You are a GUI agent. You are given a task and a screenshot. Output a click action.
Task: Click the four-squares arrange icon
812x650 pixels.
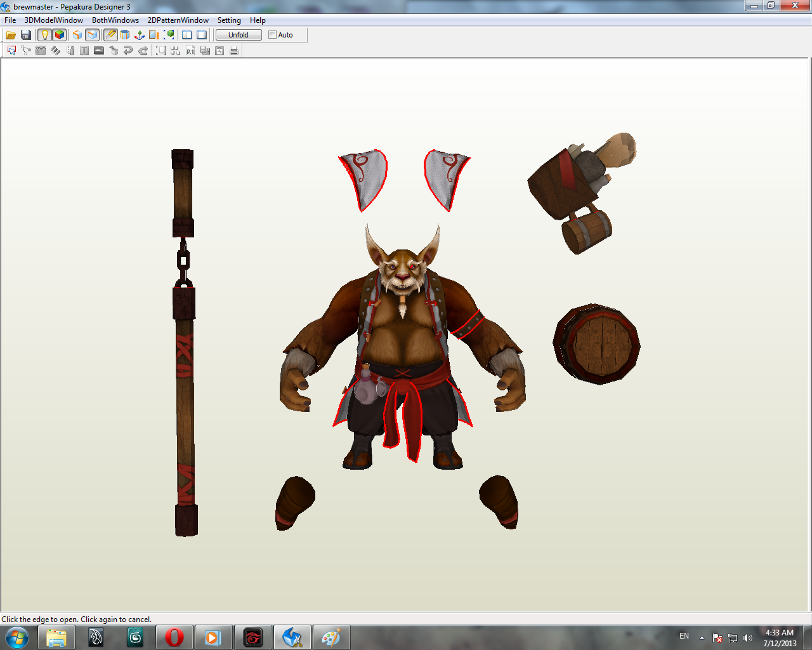pos(176,51)
